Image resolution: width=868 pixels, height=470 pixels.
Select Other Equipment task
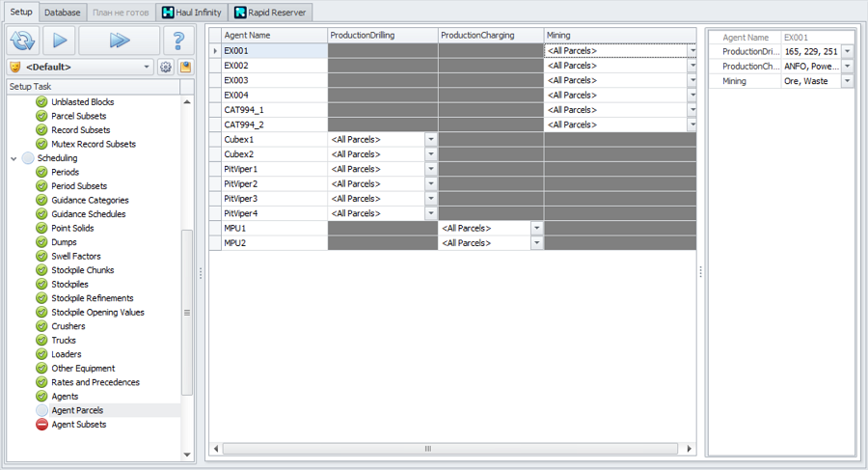point(83,369)
